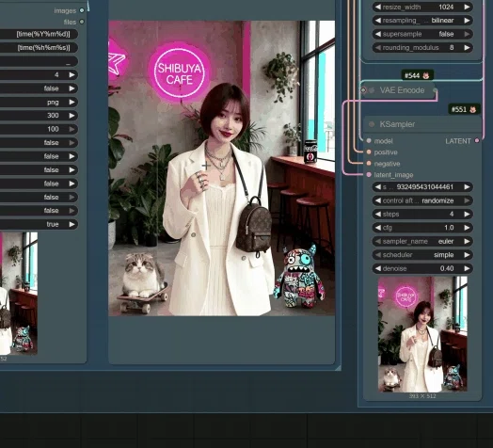Increase KSampler steps with right arrow

click(468, 214)
